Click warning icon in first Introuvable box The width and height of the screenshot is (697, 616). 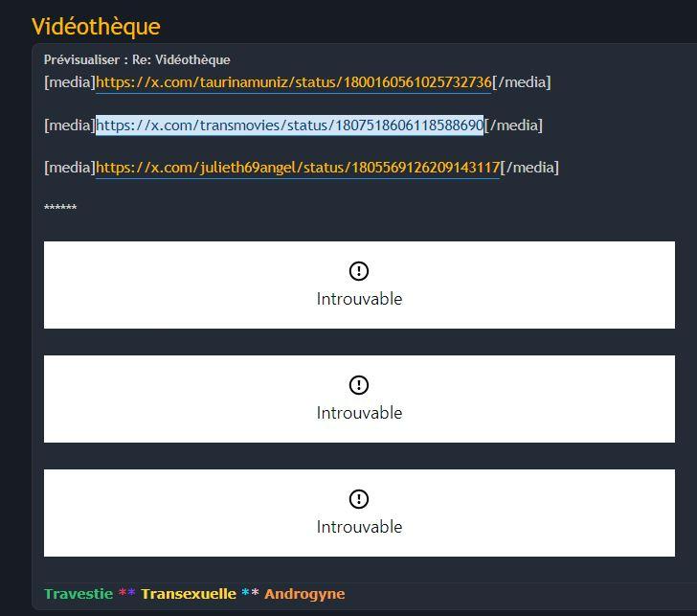pos(359,271)
